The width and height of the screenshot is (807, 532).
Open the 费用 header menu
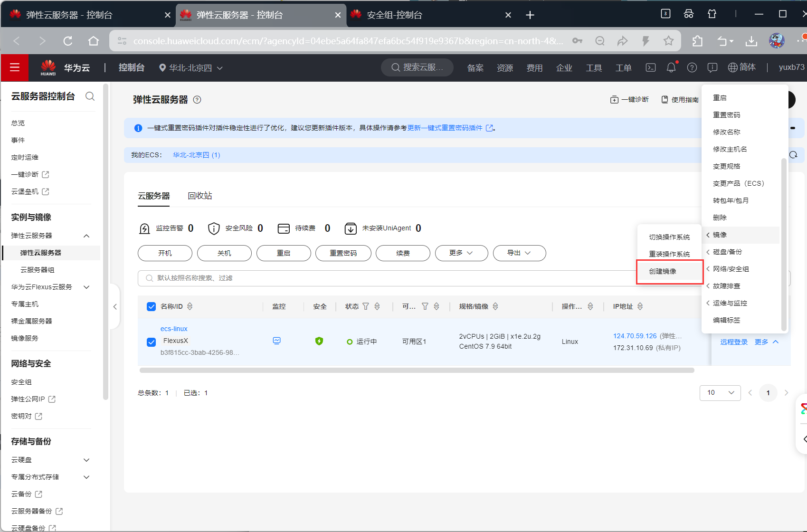click(534, 68)
